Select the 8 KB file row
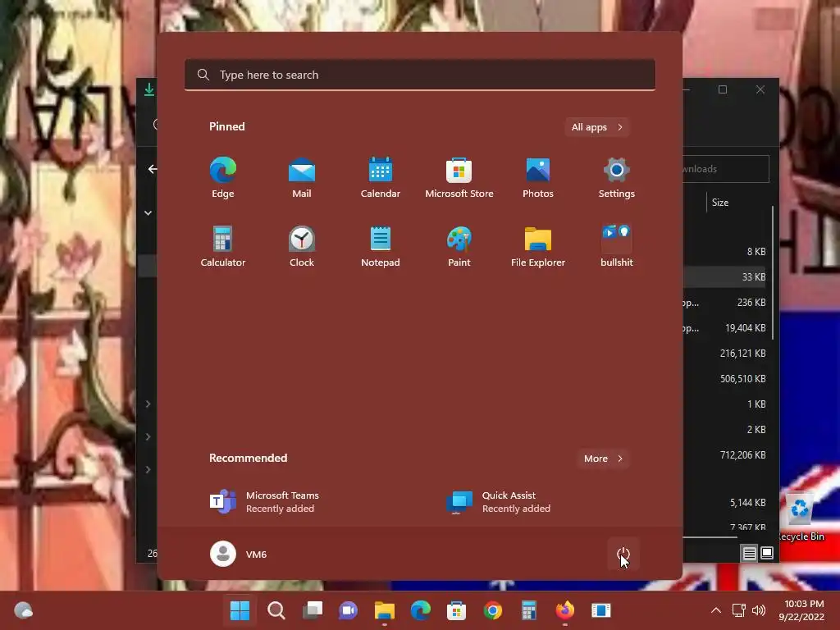Viewport: 840px width, 630px height. [724, 251]
